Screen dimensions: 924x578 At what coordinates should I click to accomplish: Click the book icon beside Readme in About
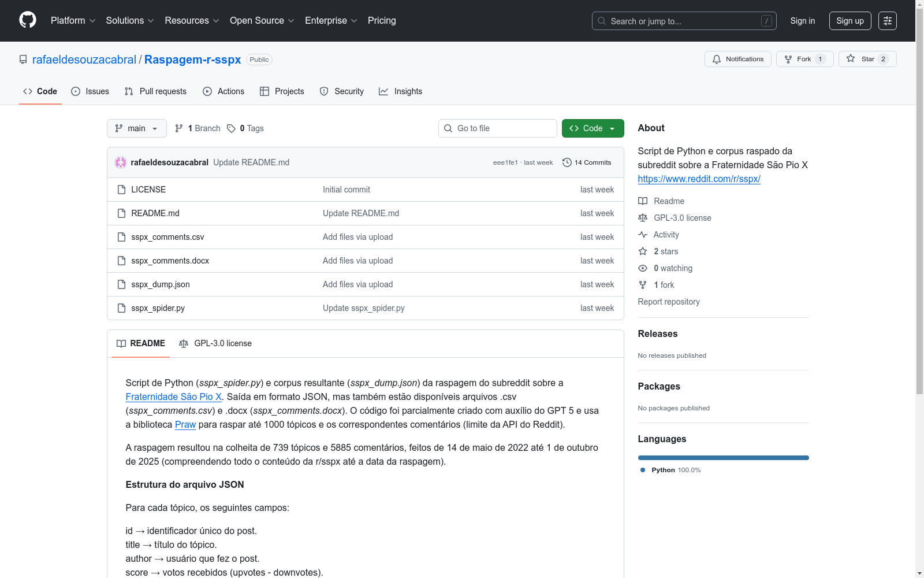pos(643,201)
